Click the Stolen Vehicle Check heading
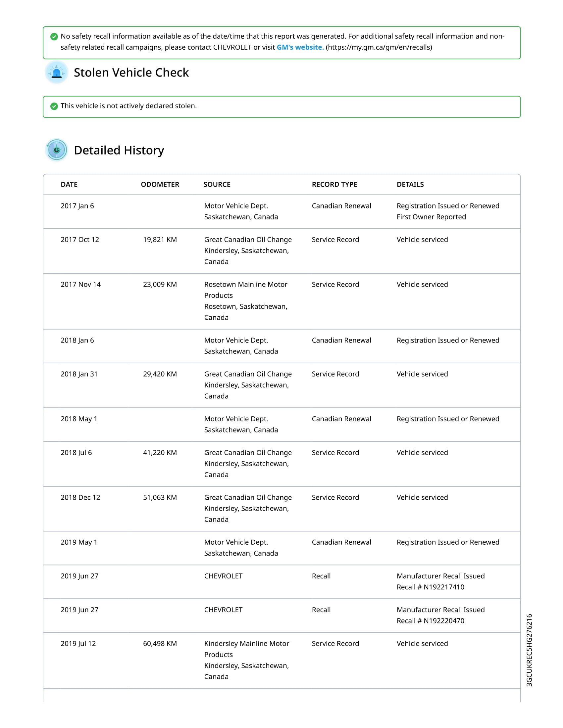Screen dimensions: 563x728 click(x=131, y=73)
